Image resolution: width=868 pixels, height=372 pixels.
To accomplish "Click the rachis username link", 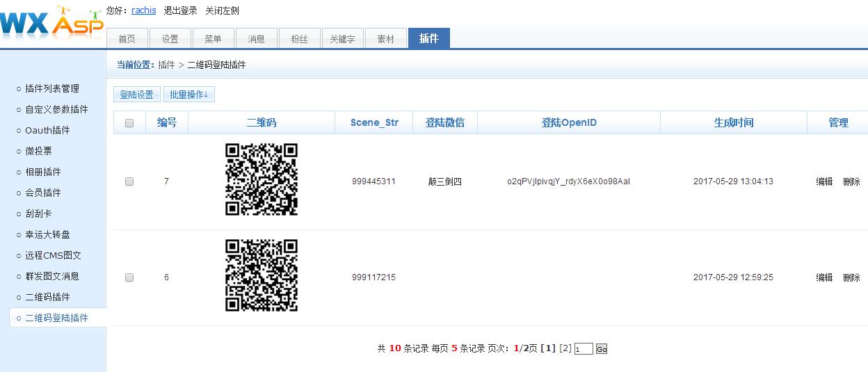I will click(144, 10).
